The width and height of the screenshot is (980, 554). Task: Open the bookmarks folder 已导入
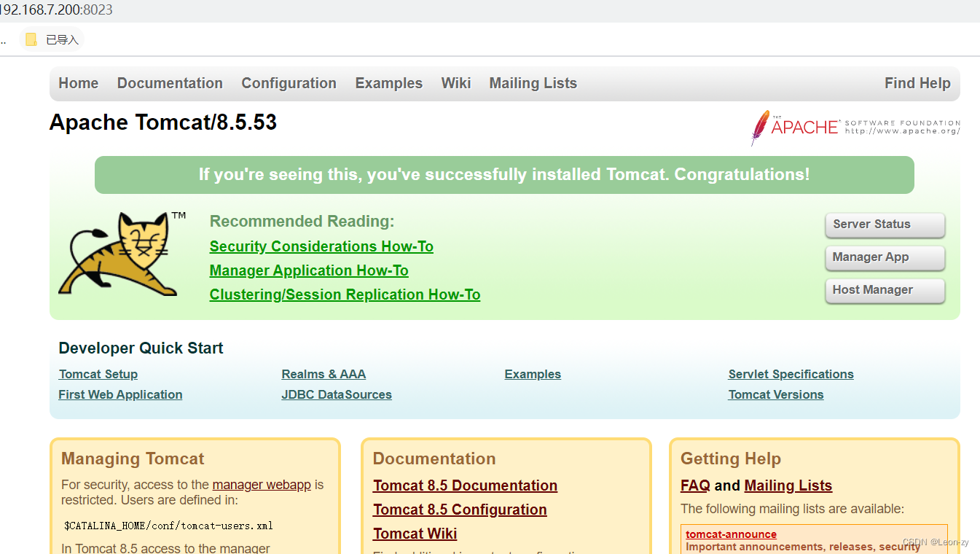tap(52, 40)
